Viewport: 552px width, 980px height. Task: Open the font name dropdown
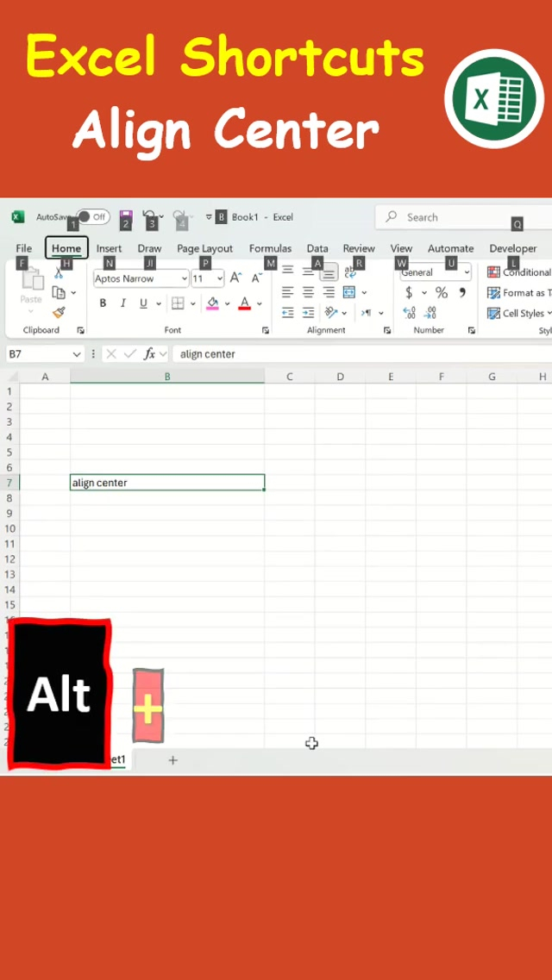184,278
